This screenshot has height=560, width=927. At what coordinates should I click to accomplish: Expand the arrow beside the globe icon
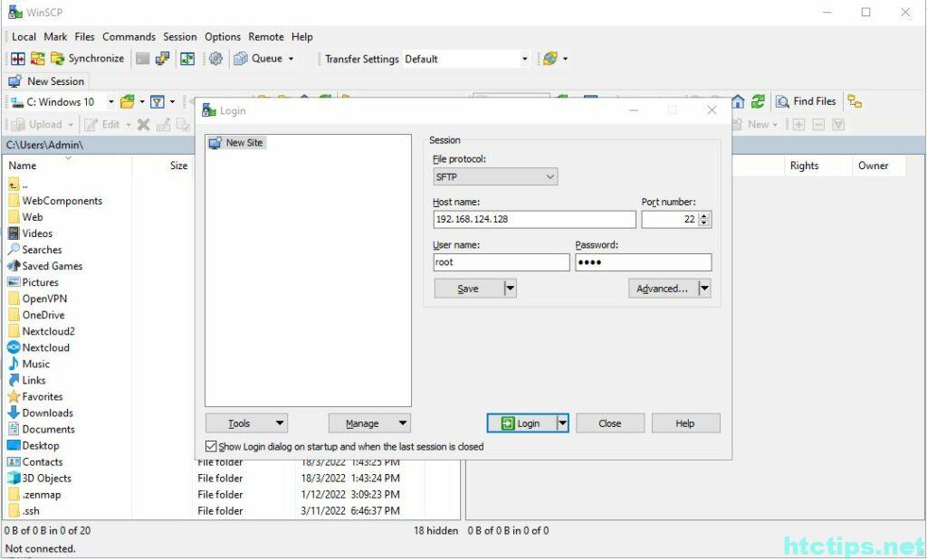point(565,59)
